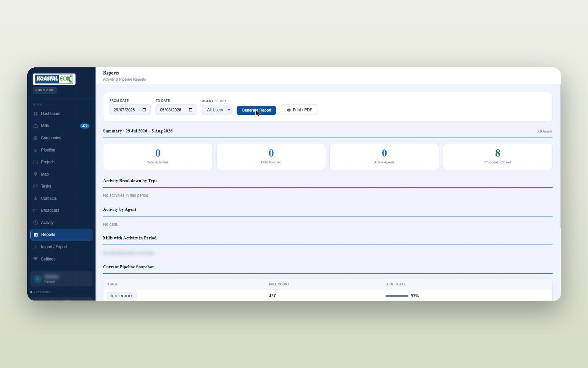Click the Mills with Activity in Period heading
Viewport: 588px width, 368px height.
130,238
